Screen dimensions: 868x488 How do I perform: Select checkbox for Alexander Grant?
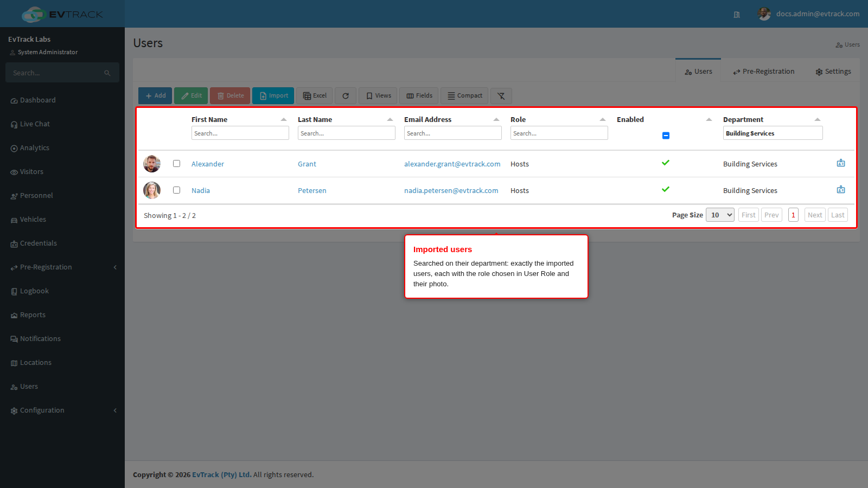(x=176, y=163)
